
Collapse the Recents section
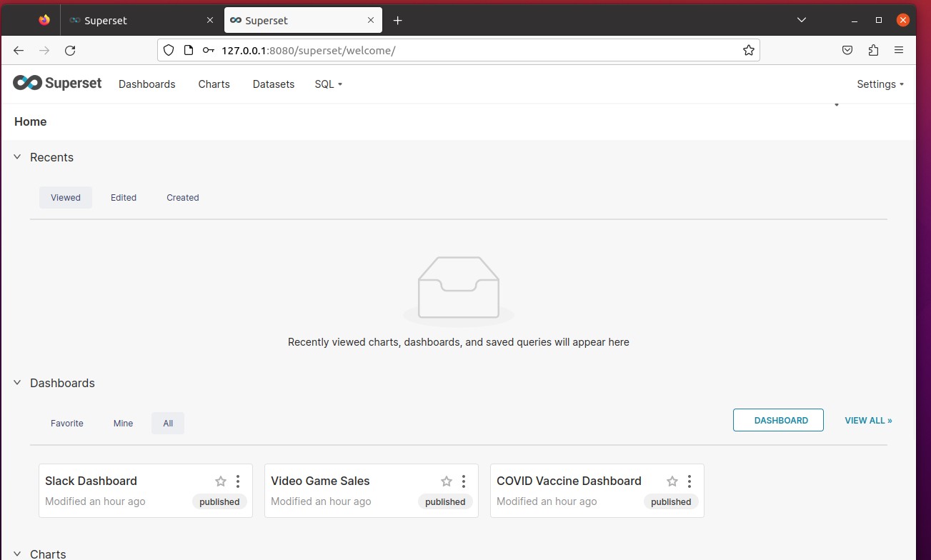(18, 157)
